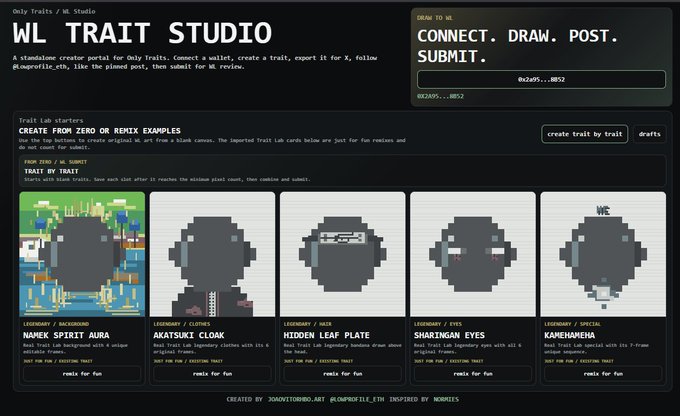Image resolution: width=680 pixels, height=416 pixels.
Task: Click the 'Only Traits / WL Studio' breadcrumb
Action: 54,11
